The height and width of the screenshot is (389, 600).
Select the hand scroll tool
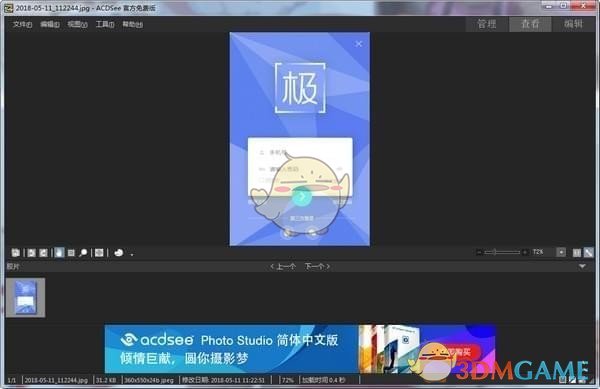point(59,253)
